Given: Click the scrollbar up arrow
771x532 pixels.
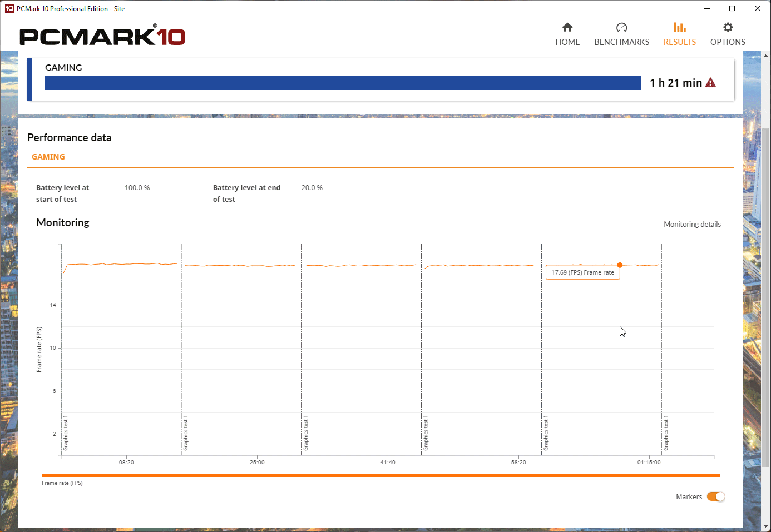Looking at the screenshot, I should (766, 56).
